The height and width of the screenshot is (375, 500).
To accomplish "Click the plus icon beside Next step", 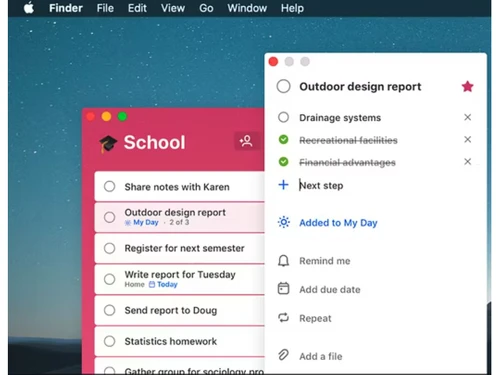I will (x=283, y=185).
